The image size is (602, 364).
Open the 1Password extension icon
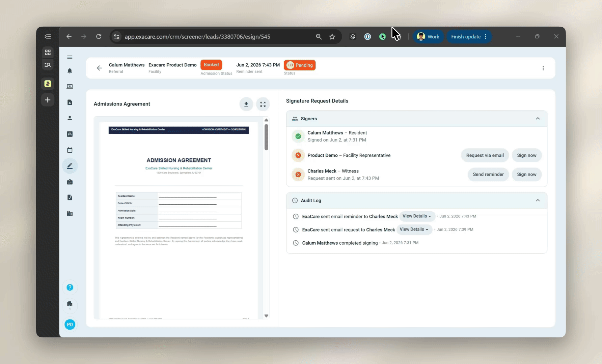point(367,36)
